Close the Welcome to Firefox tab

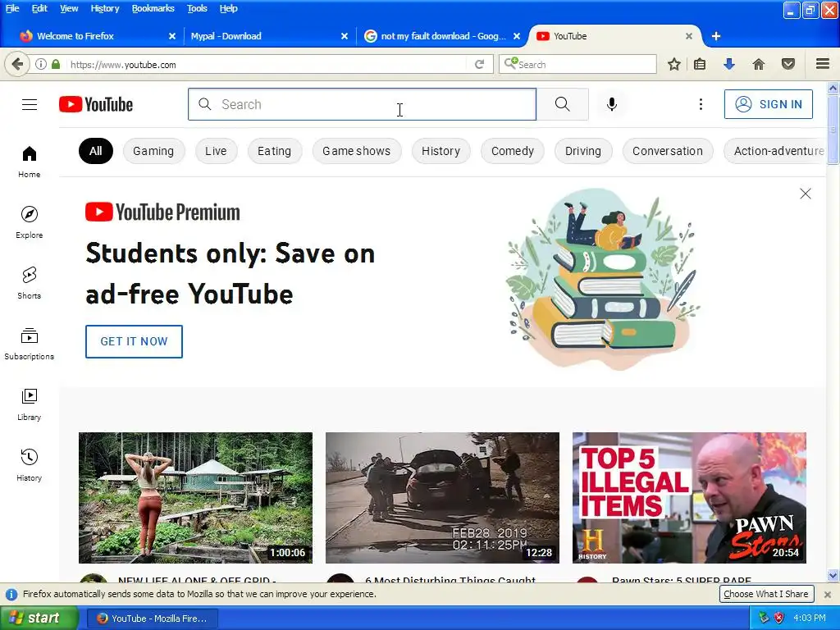(x=172, y=36)
